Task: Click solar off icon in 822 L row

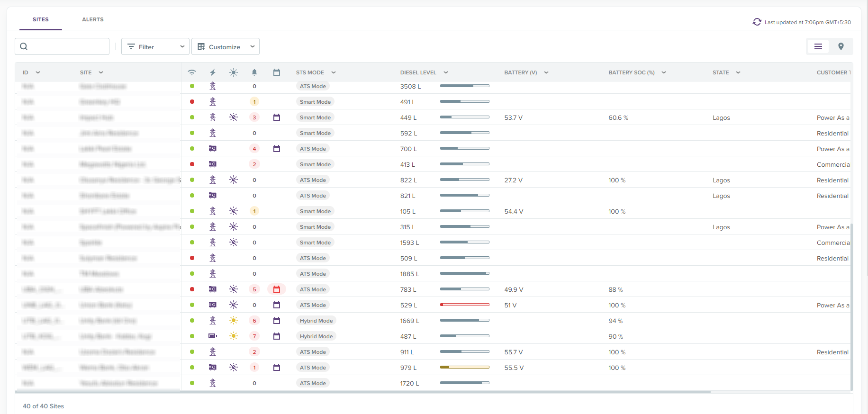Action: coord(234,180)
